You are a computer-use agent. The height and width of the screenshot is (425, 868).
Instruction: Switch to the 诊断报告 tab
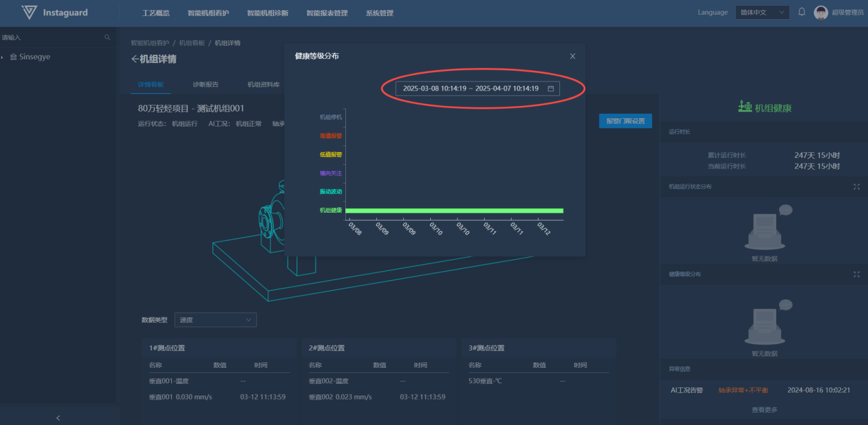tap(205, 84)
